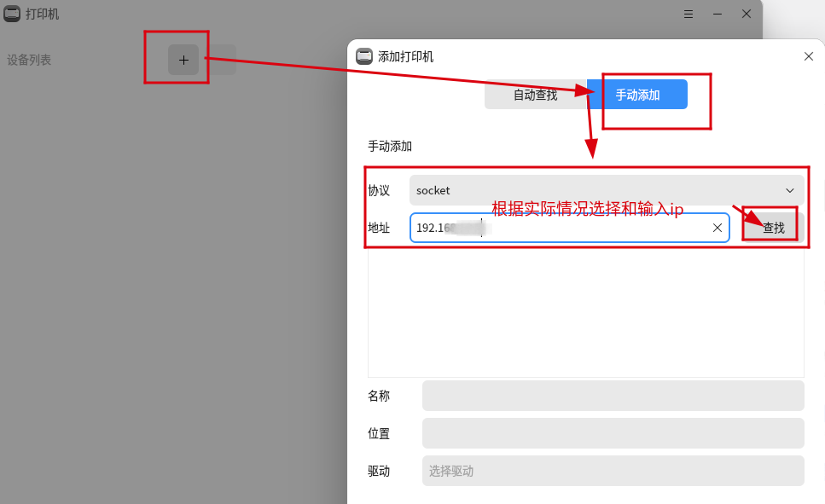This screenshot has width=825, height=504.
Task: Click into the 位置 location field
Action: pyautogui.click(x=613, y=433)
